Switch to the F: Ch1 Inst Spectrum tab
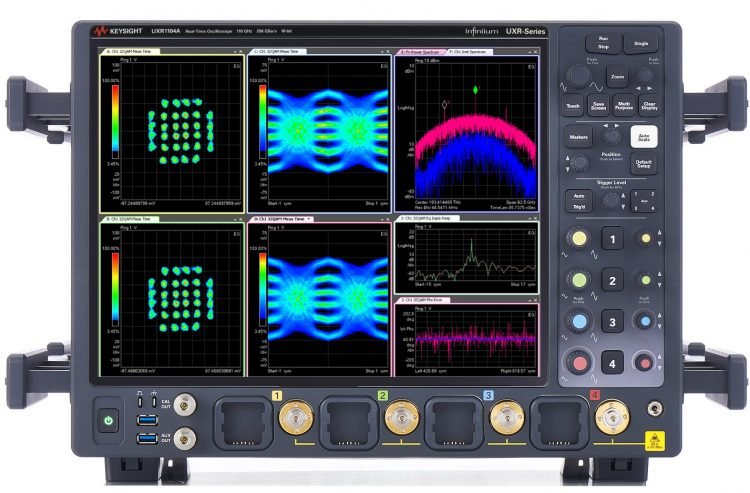The image size is (750, 493). (469, 52)
